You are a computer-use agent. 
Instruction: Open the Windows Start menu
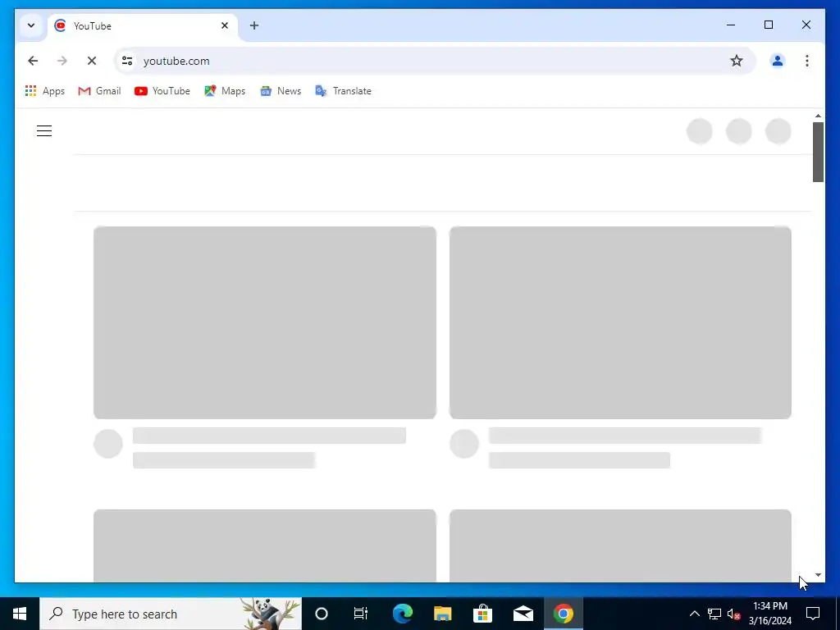(x=20, y=614)
